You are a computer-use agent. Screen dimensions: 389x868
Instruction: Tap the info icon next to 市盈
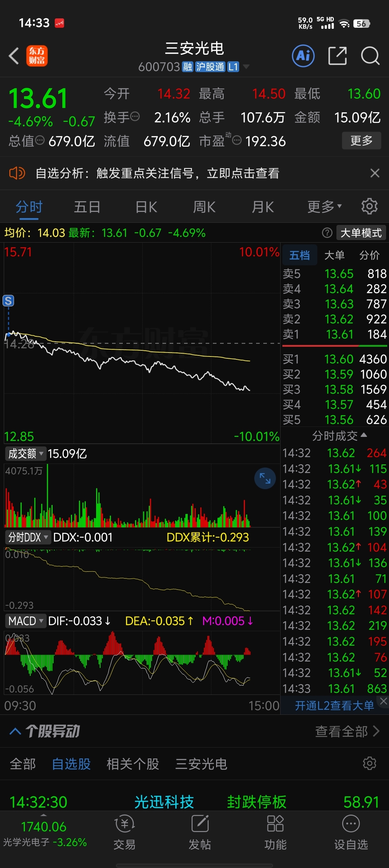tap(237, 140)
